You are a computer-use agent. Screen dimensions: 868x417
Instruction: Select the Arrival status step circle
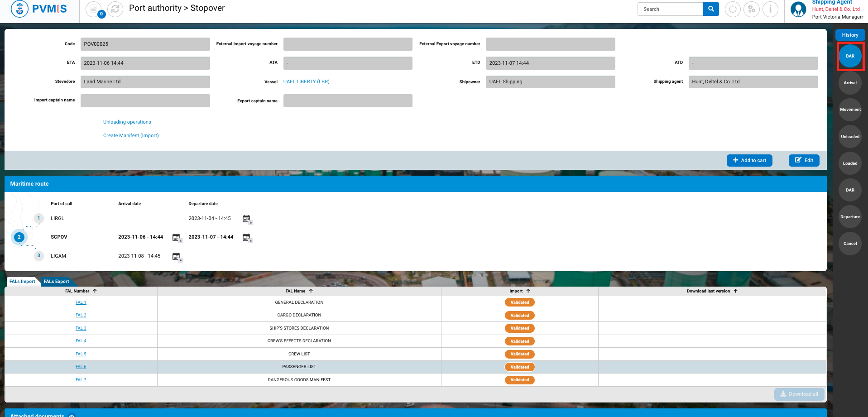click(850, 83)
